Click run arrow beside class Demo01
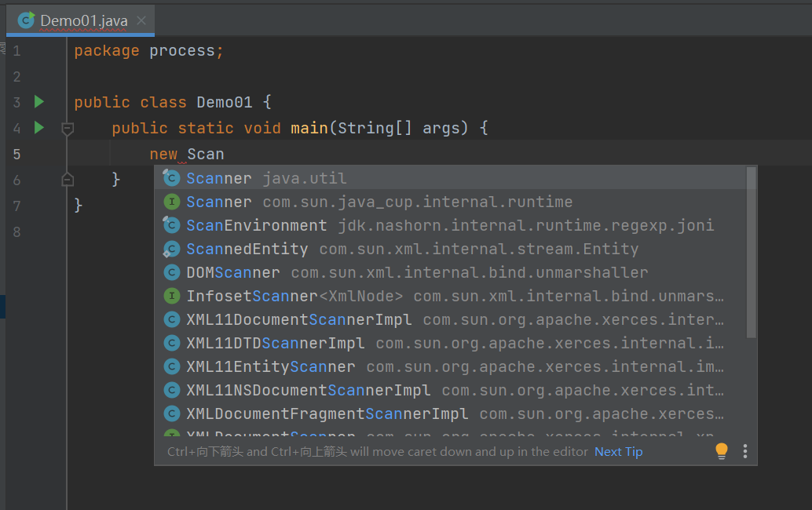The height and width of the screenshot is (510, 812). [39, 102]
